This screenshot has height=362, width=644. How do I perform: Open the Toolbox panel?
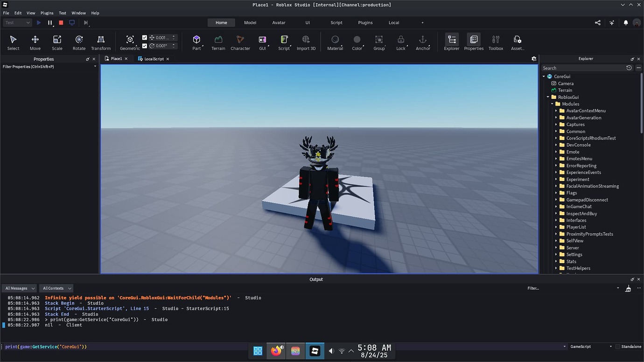coord(496,42)
